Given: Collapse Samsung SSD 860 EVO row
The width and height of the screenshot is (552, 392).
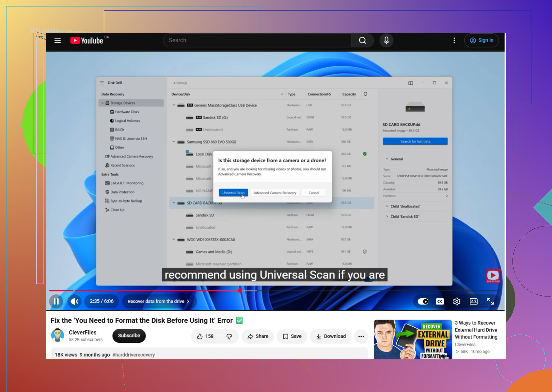Looking at the screenshot, I should coord(174,142).
